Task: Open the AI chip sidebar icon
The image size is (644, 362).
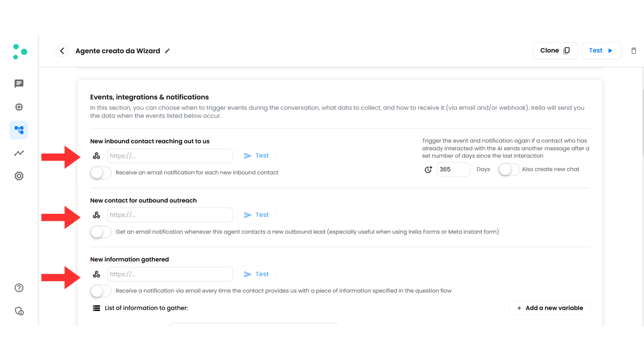Action: [x=19, y=107]
